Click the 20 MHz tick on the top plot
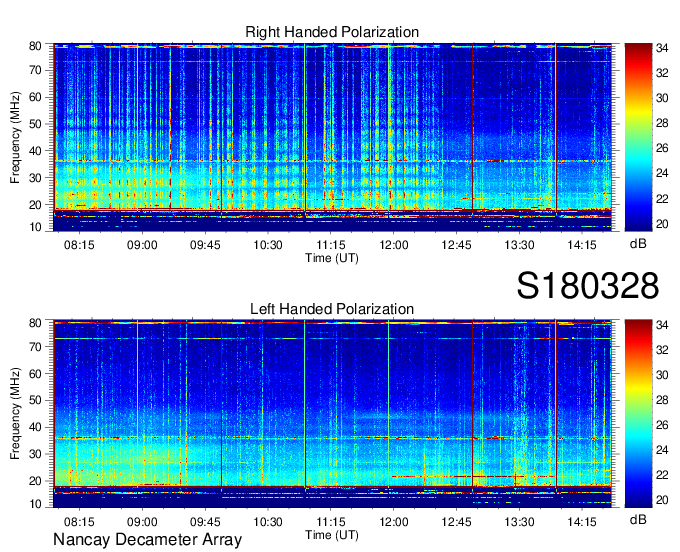680x552 pixels. [35, 205]
